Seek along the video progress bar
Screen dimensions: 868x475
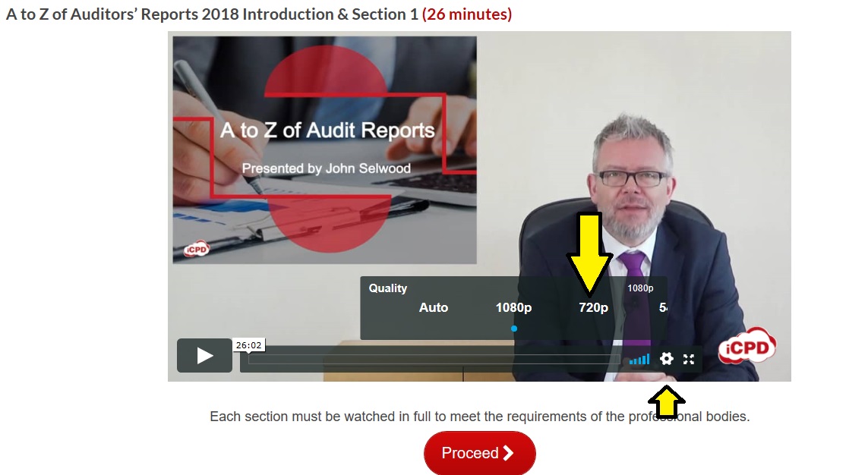434,360
